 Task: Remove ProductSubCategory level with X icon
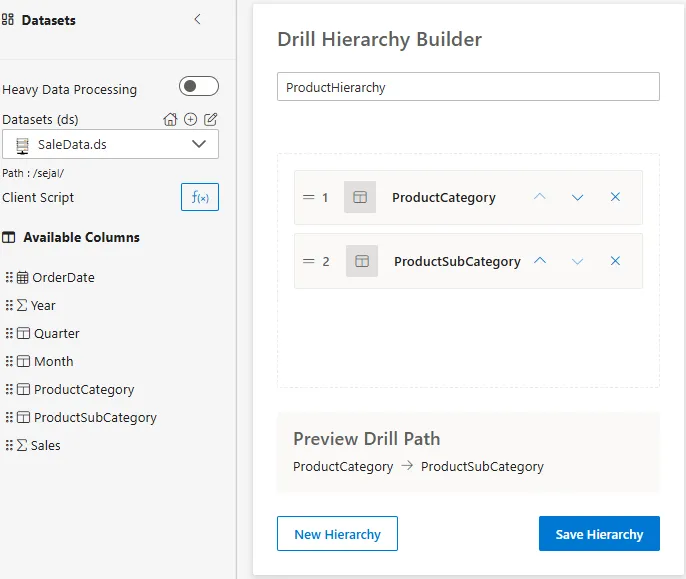615,261
